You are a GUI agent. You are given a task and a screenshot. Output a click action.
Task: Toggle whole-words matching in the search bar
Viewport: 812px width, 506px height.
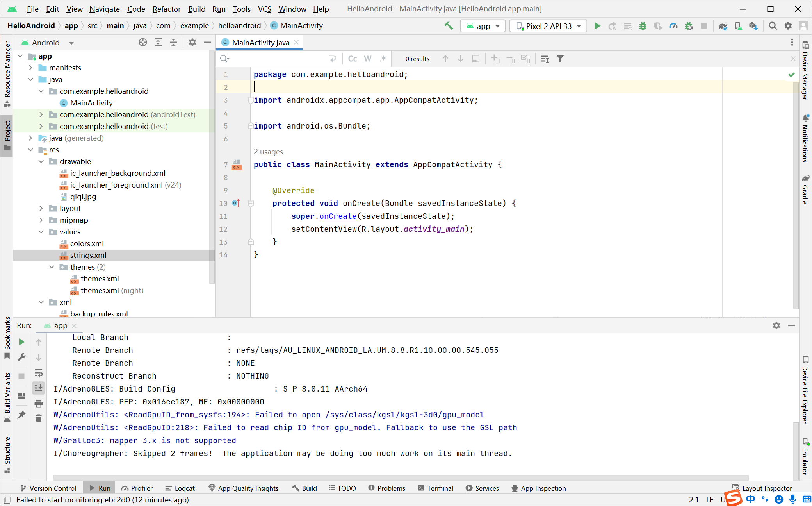pos(367,59)
